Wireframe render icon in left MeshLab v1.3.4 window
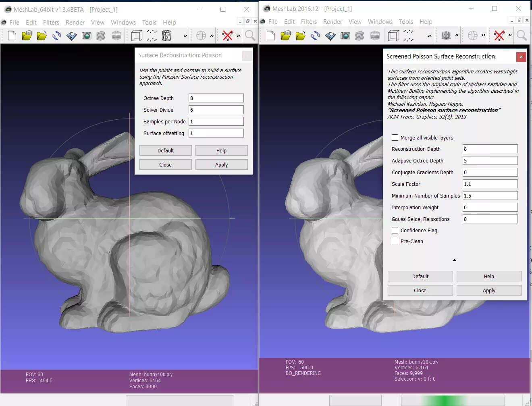 pos(166,36)
